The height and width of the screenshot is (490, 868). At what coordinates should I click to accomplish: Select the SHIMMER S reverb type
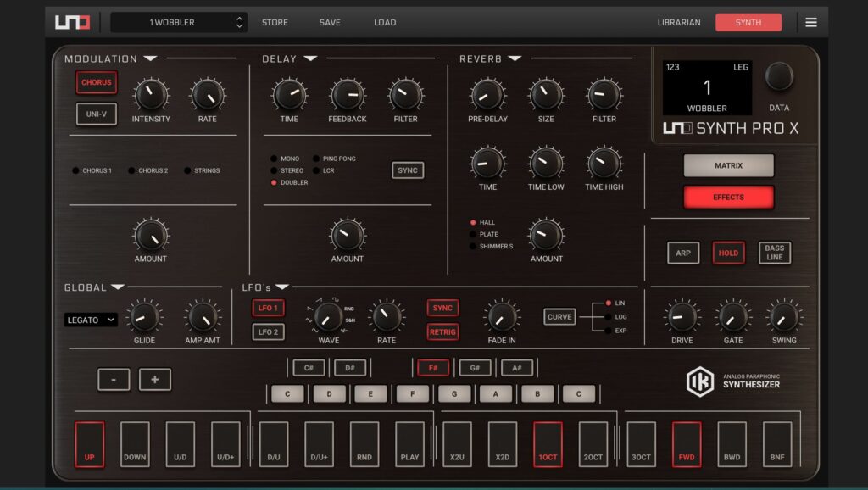click(x=491, y=246)
